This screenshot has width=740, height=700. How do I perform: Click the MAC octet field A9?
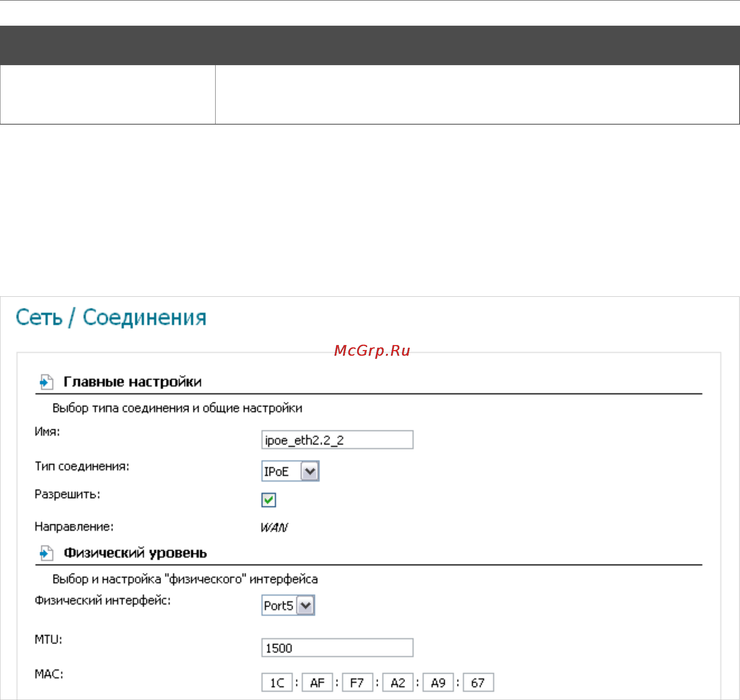click(438, 682)
